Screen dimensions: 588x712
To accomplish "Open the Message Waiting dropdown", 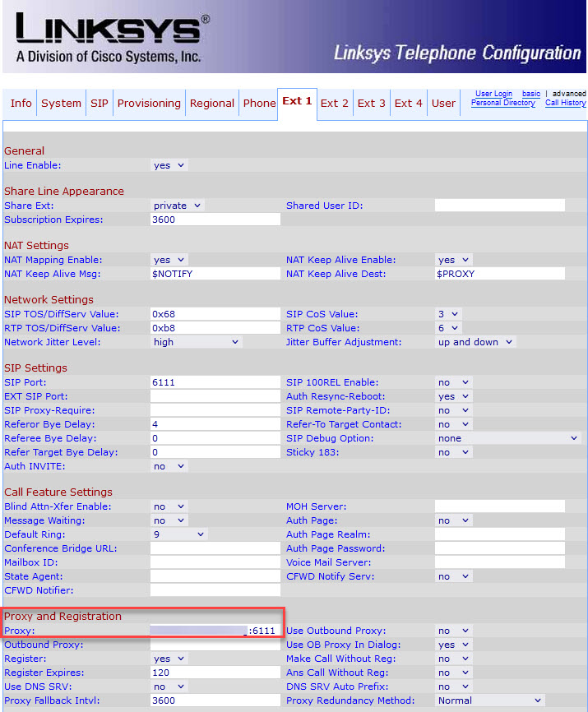I will (x=169, y=520).
